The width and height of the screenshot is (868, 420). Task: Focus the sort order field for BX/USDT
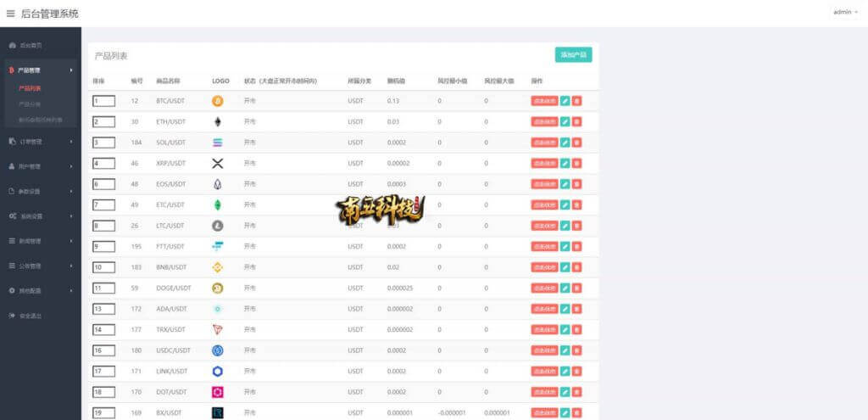pyautogui.click(x=104, y=413)
